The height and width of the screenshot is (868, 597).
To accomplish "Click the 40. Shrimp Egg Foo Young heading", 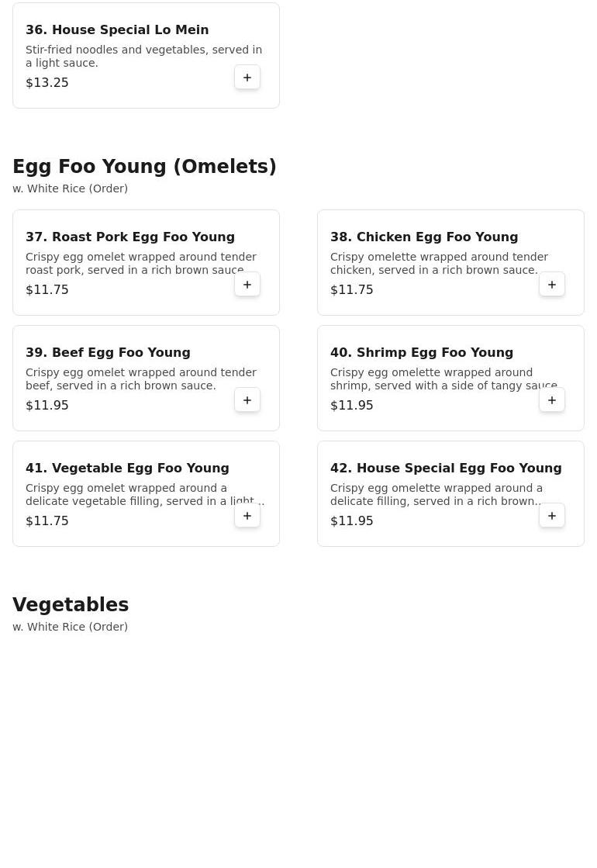I will [422, 353].
